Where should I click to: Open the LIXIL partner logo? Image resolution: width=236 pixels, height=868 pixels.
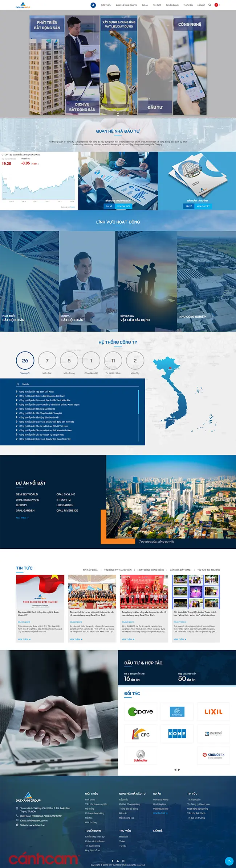point(213,712)
